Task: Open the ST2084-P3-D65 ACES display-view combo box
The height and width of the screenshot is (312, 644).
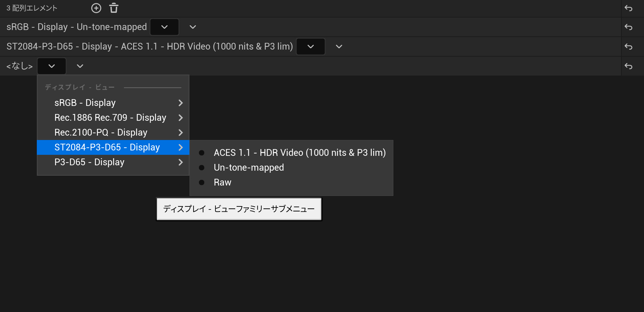Action: 311,47
